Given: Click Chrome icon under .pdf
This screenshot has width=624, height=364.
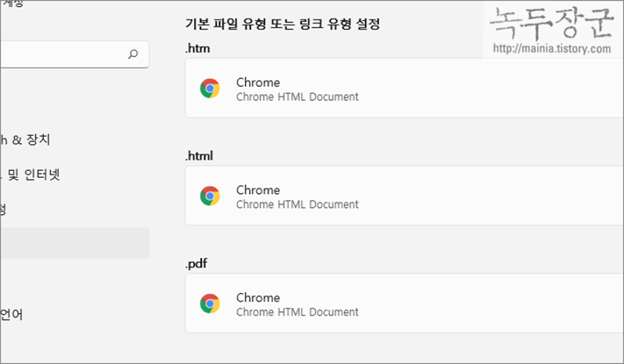Looking at the screenshot, I should [x=210, y=303].
